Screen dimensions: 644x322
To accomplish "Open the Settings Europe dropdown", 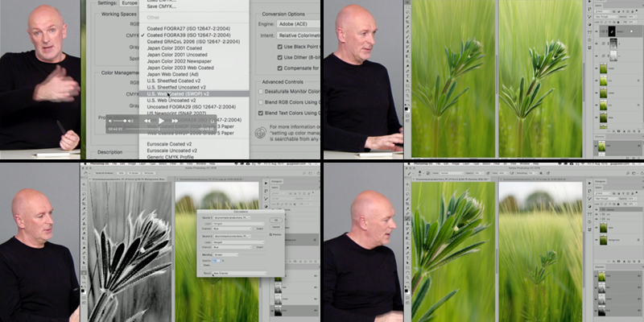I will coord(129,3).
